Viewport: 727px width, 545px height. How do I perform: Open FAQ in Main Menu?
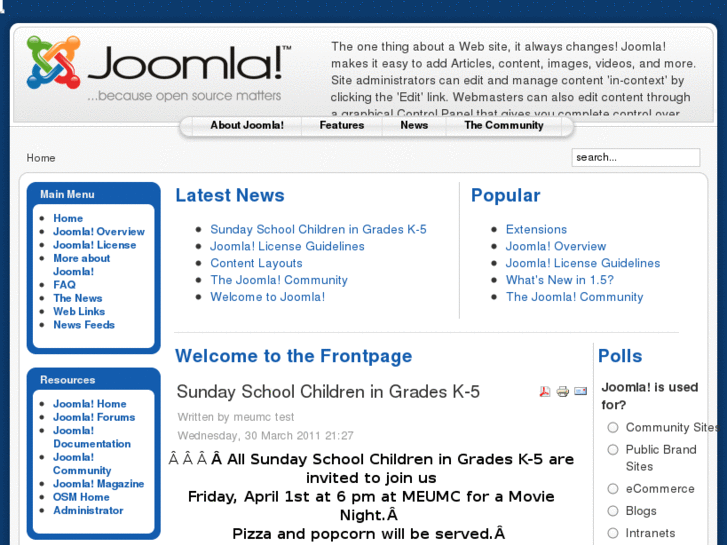64,285
